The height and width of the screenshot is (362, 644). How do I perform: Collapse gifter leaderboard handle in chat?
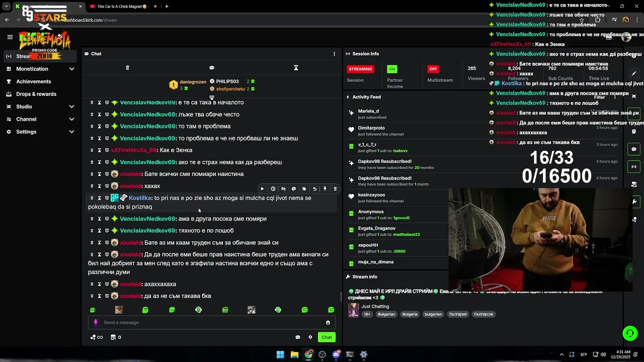click(x=212, y=98)
